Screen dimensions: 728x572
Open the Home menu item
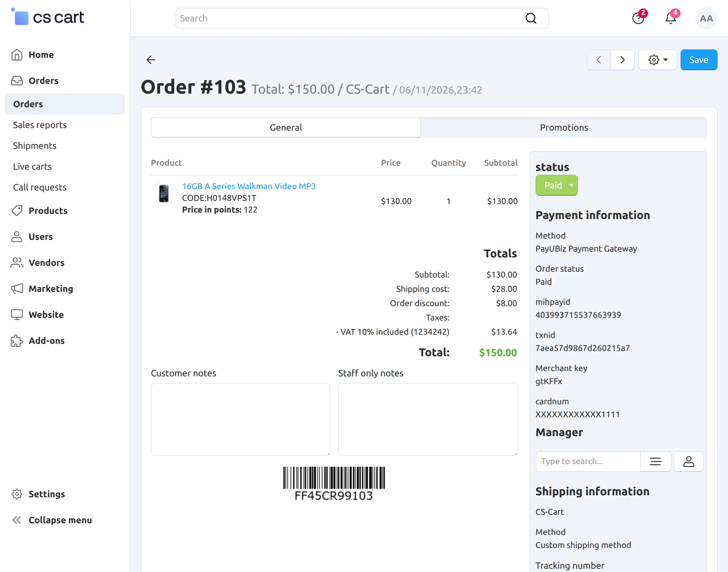coord(41,55)
